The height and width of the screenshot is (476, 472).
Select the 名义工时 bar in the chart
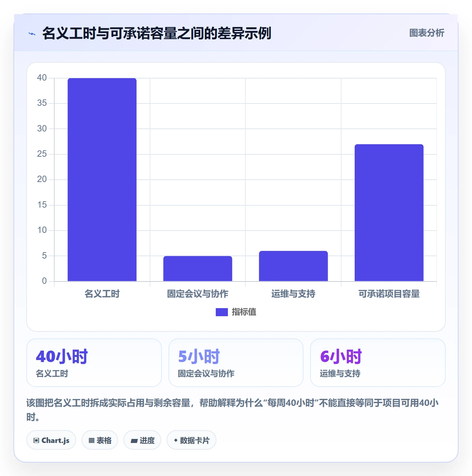(x=102, y=180)
